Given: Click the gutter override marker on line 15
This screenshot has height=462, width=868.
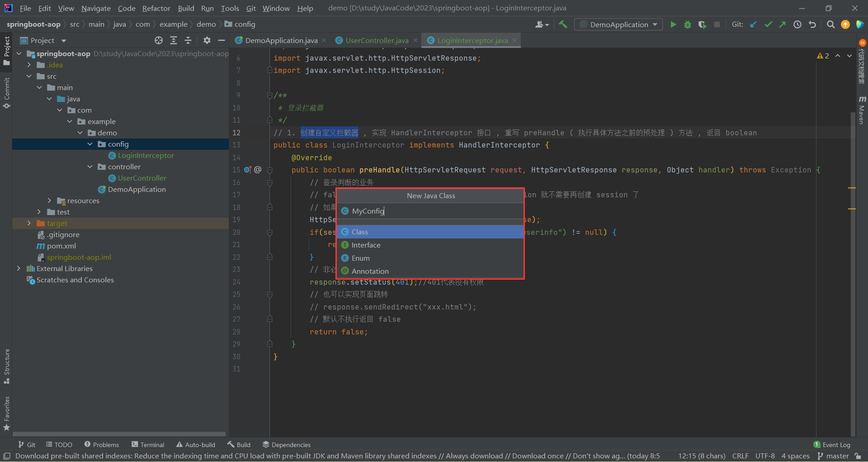Looking at the screenshot, I should click(247, 170).
